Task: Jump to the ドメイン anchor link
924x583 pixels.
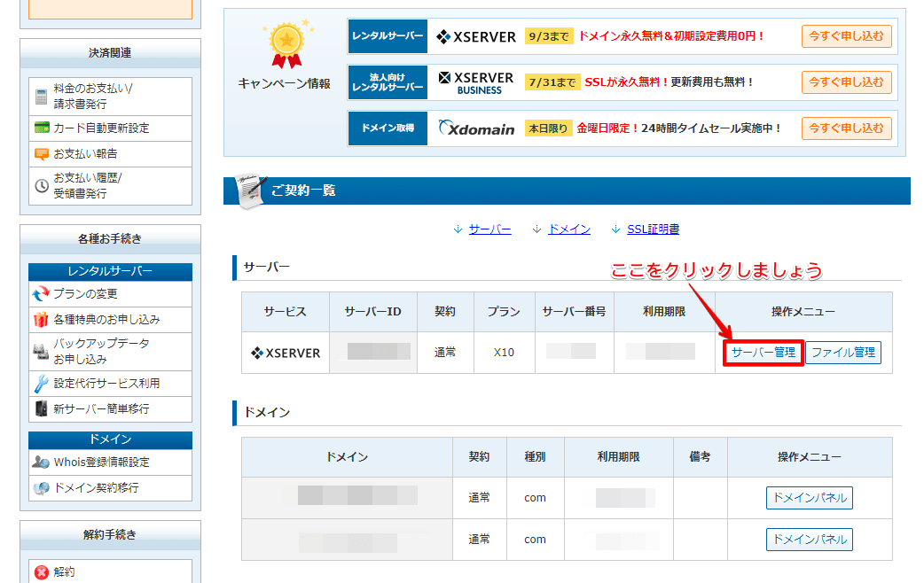Action: [569, 229]
